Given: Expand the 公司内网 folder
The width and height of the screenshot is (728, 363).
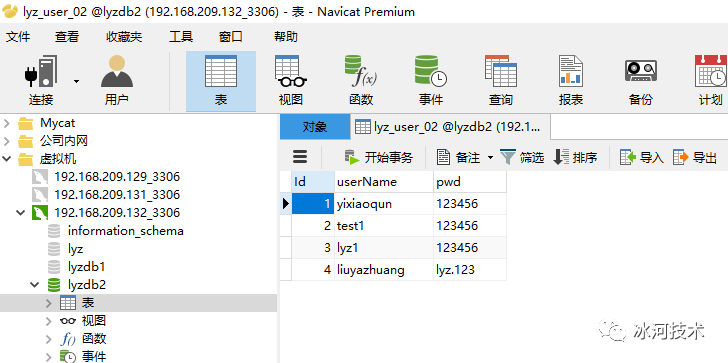Looking at the screenshot, I should pos(6,141).
